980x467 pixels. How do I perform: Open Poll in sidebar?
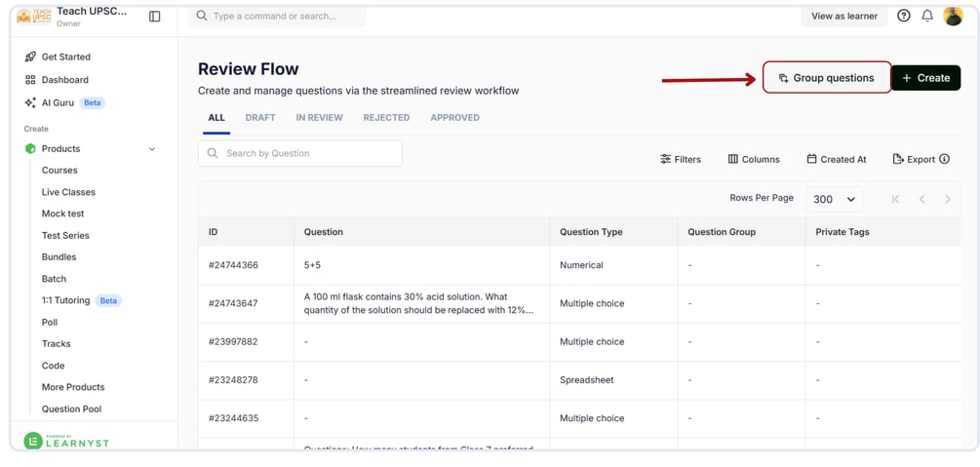tap(50, 323)
